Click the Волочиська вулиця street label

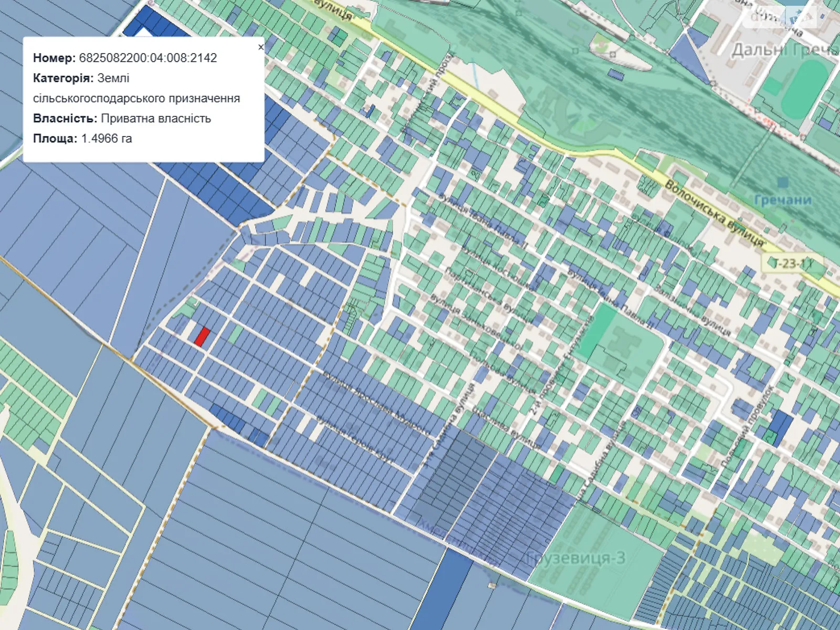pyautogui.click(x=714, y=213)
